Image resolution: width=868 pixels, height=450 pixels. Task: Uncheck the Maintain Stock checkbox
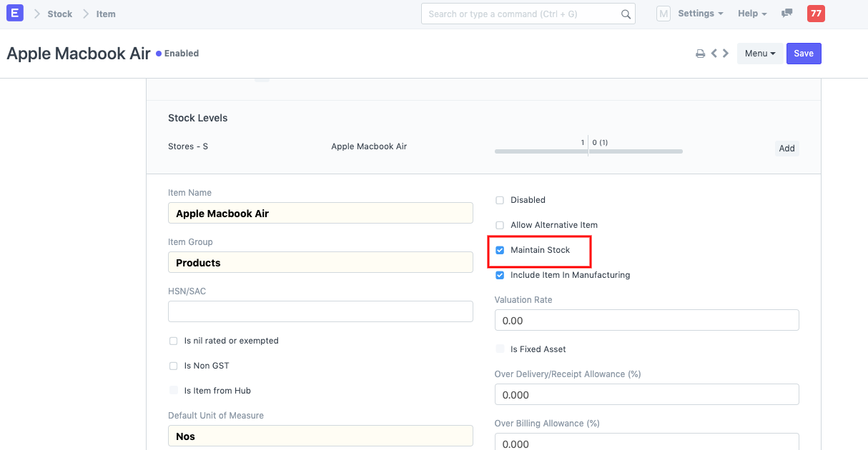(x=500, y=250)
